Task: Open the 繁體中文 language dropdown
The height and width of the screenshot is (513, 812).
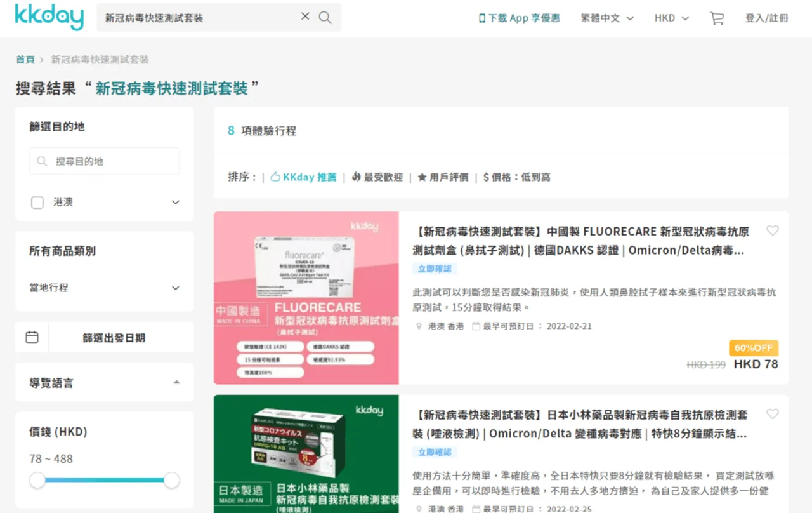Action: coord(607,18)
